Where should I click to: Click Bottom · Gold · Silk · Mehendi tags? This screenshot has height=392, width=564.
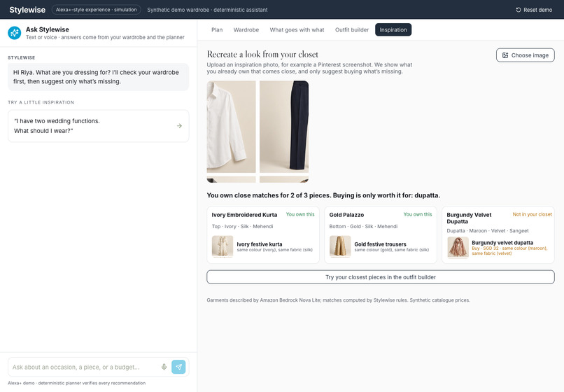363,226
